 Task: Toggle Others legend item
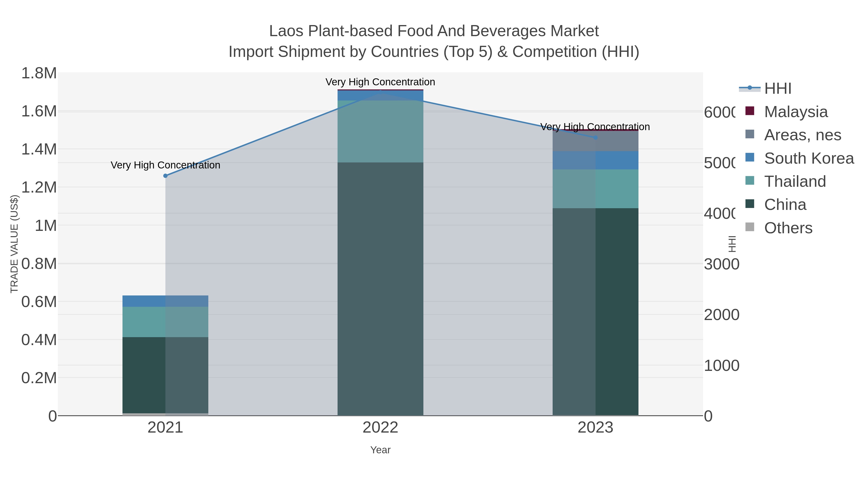point(778,228)
